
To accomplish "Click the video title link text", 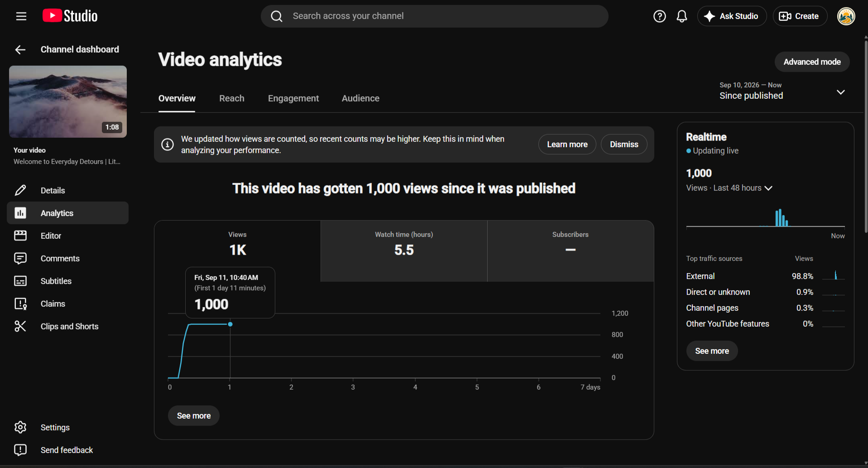I will 67,162.
